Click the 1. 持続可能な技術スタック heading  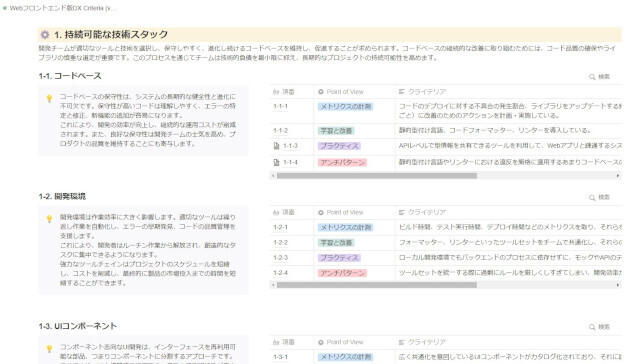coord(111,35)
